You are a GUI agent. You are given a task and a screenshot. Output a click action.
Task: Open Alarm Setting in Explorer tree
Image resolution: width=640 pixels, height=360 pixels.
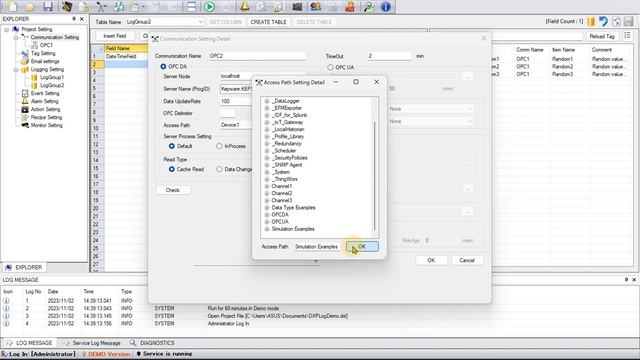point(44,101)
